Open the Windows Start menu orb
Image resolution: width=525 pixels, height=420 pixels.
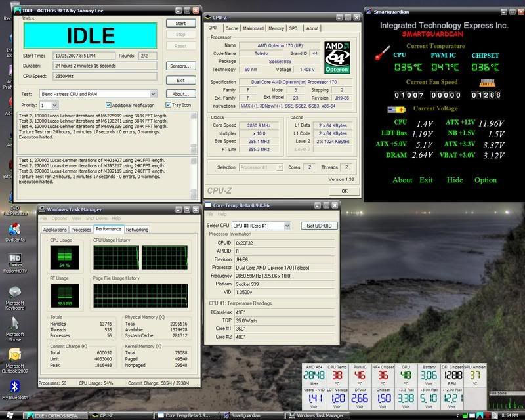click(9, 415)
